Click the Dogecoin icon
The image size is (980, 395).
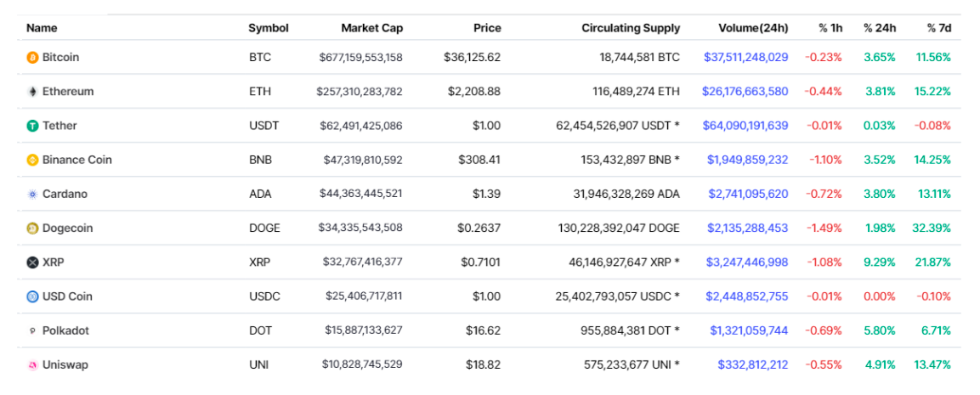pyautogui.click(x=33, y=229)
